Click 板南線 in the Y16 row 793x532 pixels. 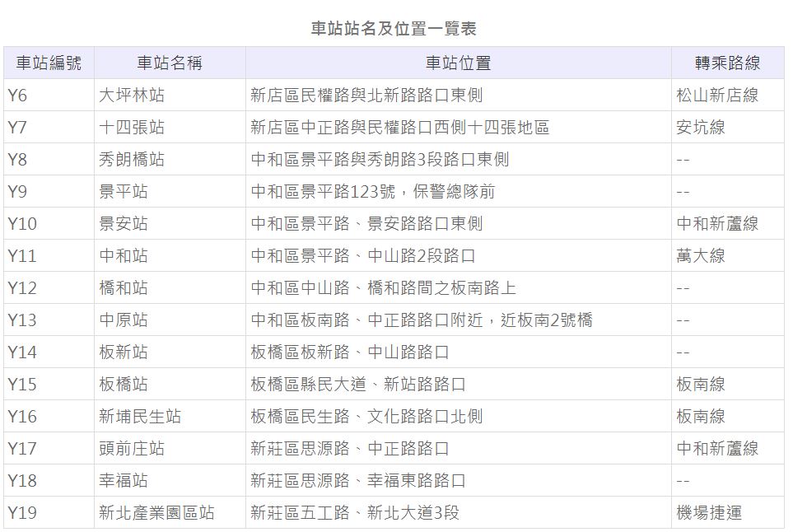[x=701, y=417]
